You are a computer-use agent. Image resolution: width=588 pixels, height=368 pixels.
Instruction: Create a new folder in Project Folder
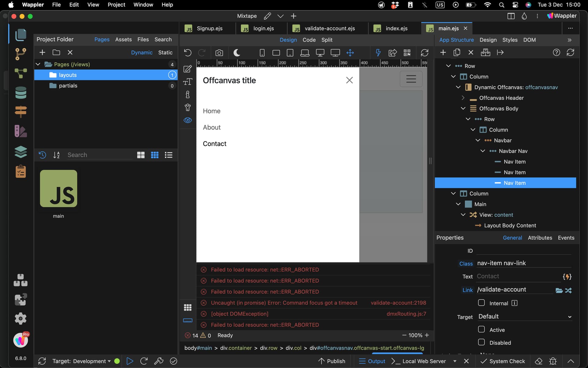(x=56, y=52)
